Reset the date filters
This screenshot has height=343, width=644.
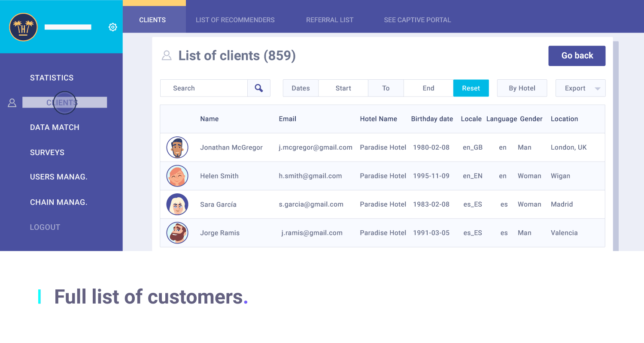click(x=471, y=88)
